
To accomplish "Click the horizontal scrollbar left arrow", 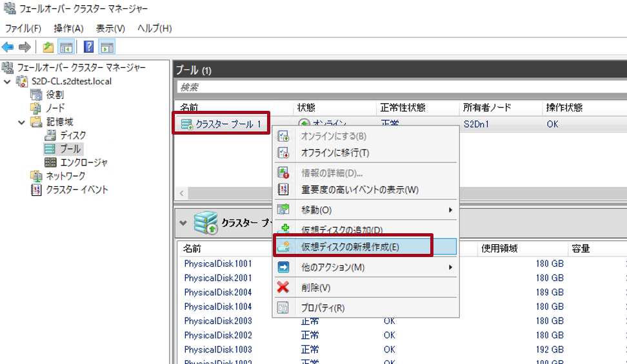I will coord(182,193).
